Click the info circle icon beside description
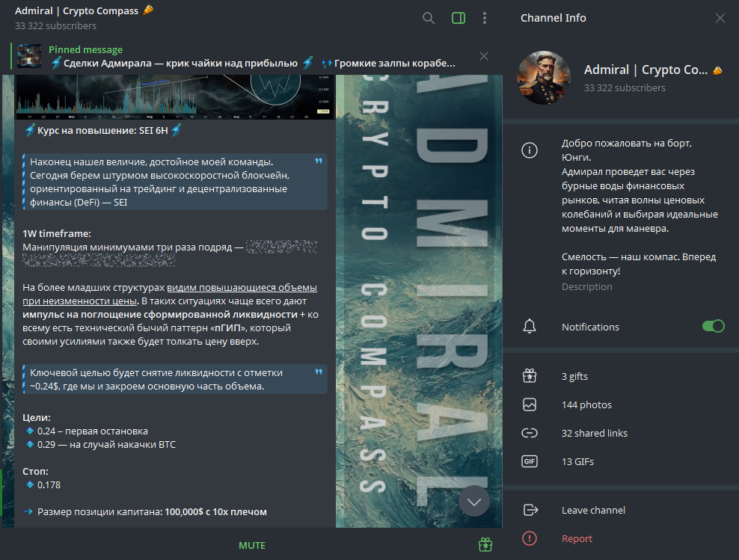Screen dimensions: 739x560 point(530,151)
